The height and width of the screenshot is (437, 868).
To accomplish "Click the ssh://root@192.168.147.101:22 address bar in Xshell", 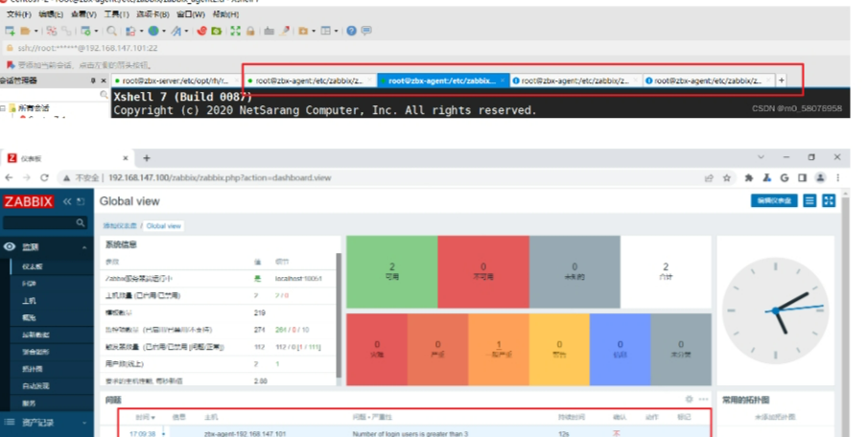I will click(x=425, y=48).
